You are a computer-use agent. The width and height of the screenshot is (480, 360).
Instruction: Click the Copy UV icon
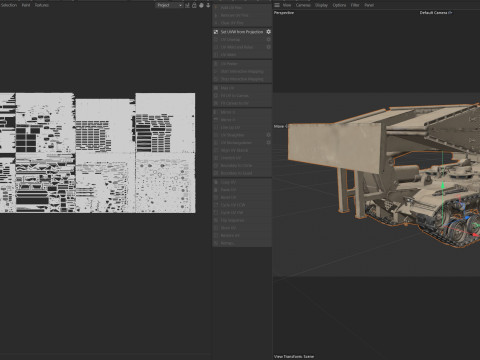(x=216, y=182)
